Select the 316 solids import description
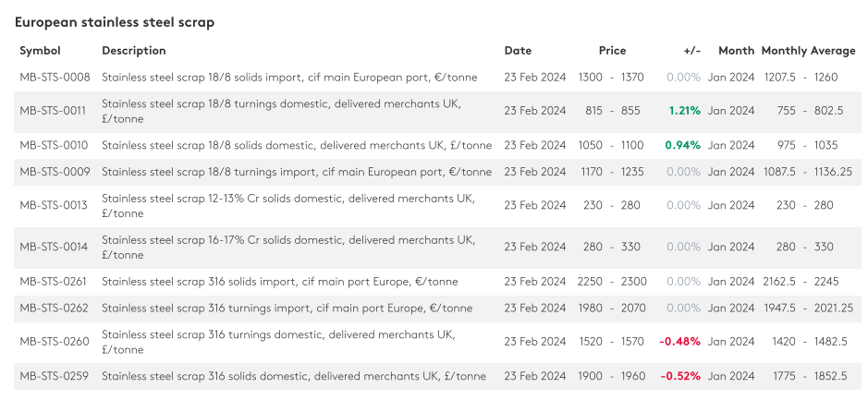 (x=279, y=282)
